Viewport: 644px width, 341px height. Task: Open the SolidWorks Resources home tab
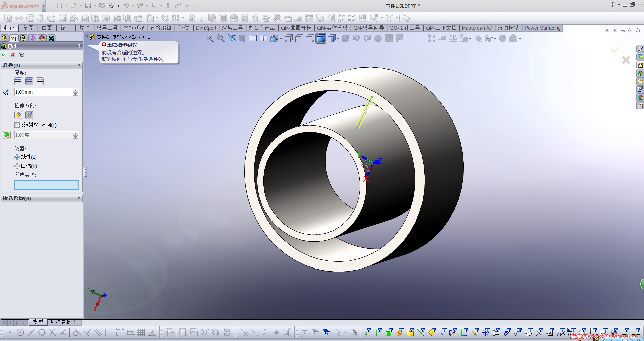coord(640,65)
